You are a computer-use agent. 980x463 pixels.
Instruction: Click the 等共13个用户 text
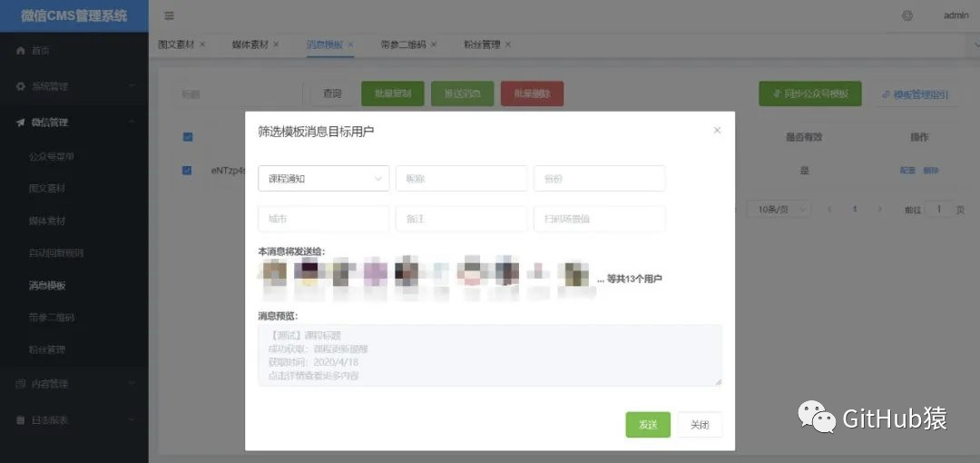pyautogui.click(x=634, y=279)
